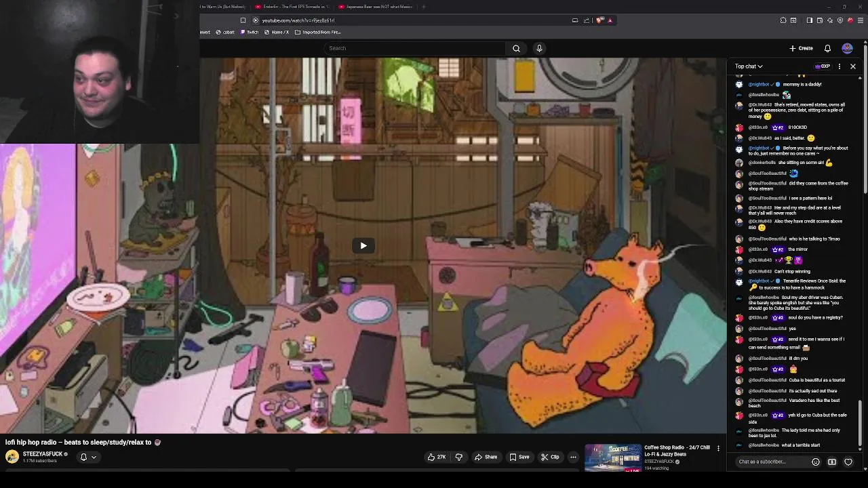Open picture-in-picture icon in address bar
Viewport: 868px width, 488px height.
[x=575, y=20]
